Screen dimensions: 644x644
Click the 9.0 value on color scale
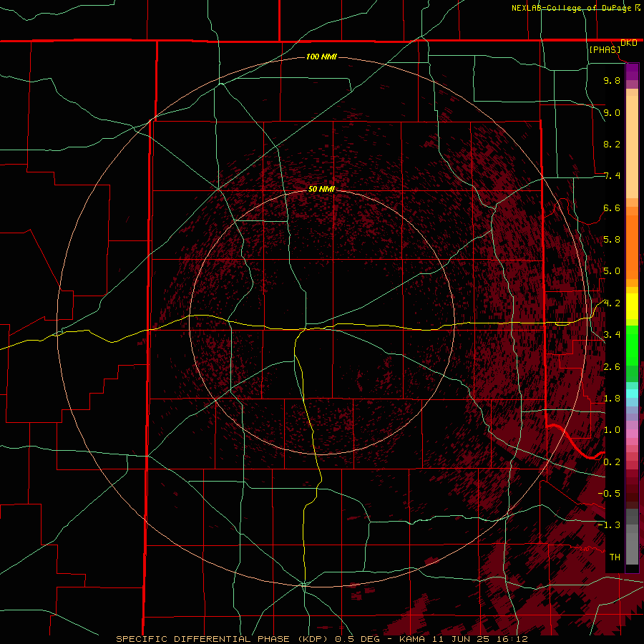(612, 113)
